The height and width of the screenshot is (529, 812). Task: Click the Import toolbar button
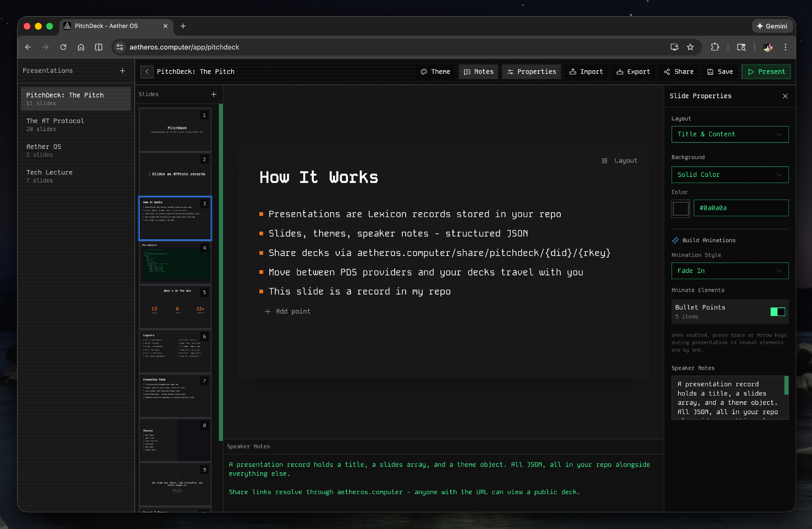586,72
